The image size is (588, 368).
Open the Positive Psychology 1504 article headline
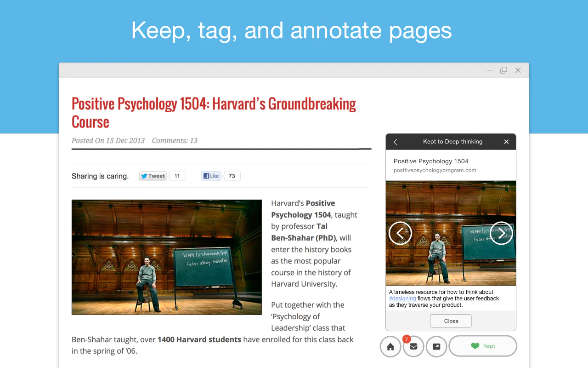214,113
